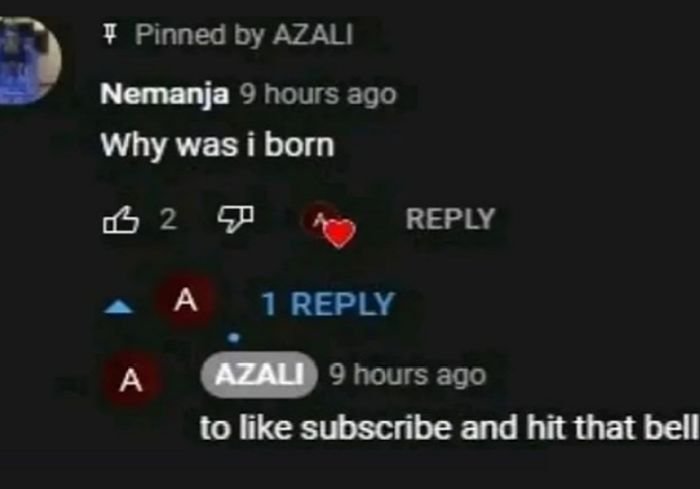Image resolution: width=700 pixels, height=489 pixels.
Task: Select the comment text Why was i born
Action: point(217,145)
